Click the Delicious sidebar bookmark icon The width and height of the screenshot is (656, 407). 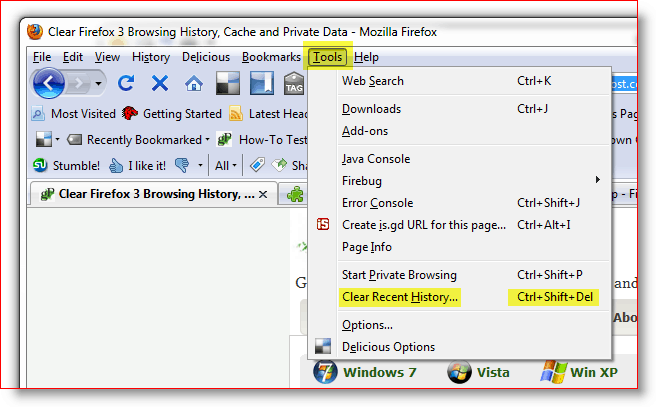261,83
